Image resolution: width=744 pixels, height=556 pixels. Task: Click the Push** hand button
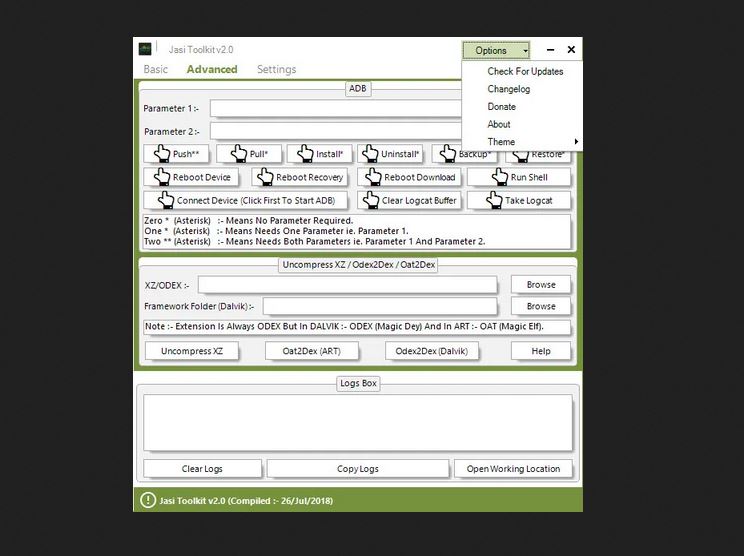tap(176, 154)
